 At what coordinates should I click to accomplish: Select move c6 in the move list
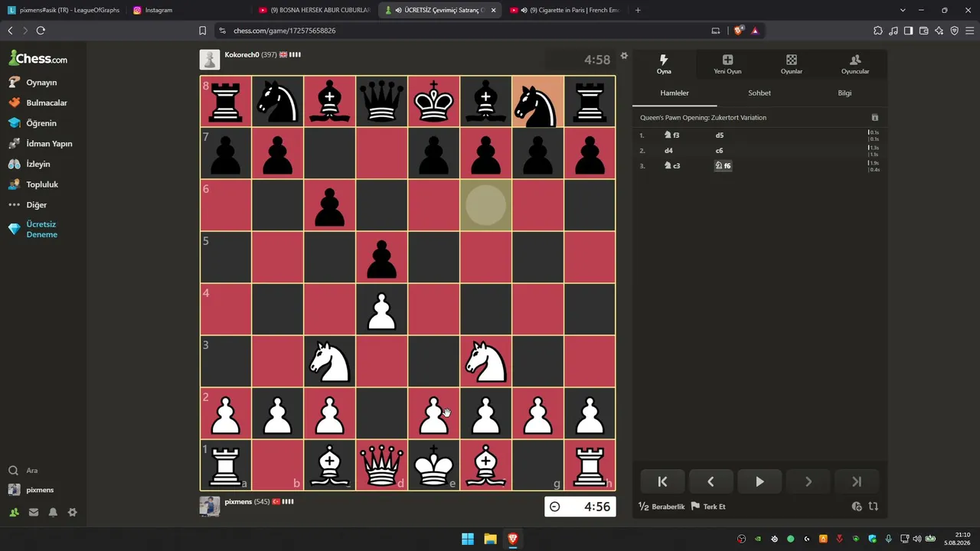720,151
